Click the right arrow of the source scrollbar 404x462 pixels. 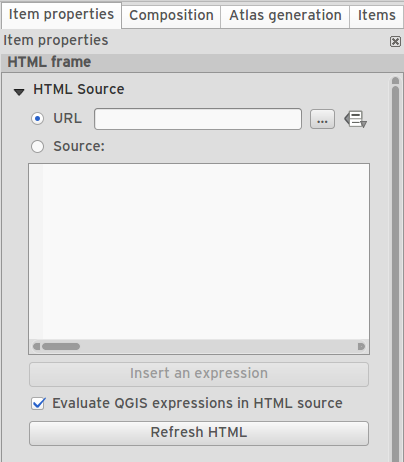tap(361, 347)
